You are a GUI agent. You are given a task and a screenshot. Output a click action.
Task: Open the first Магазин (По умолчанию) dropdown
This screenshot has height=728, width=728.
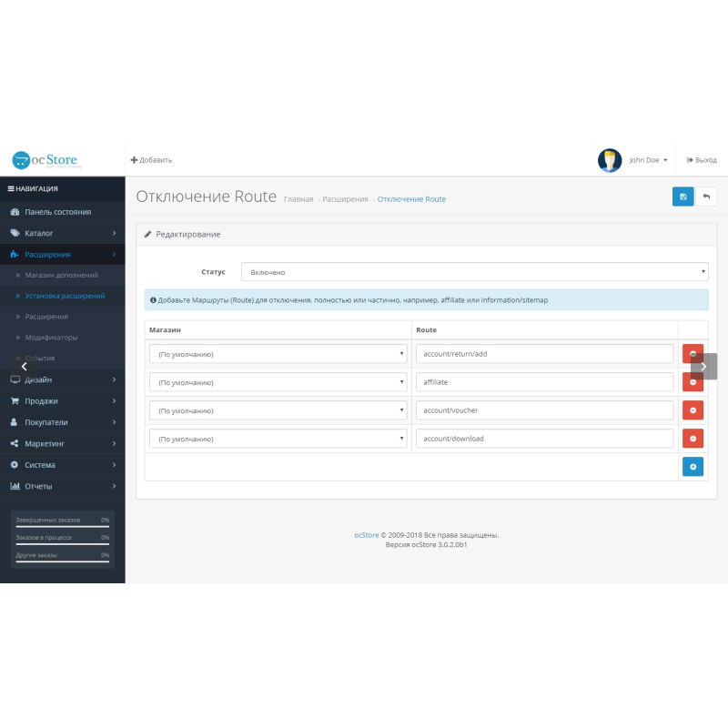[x=278, y=353]
